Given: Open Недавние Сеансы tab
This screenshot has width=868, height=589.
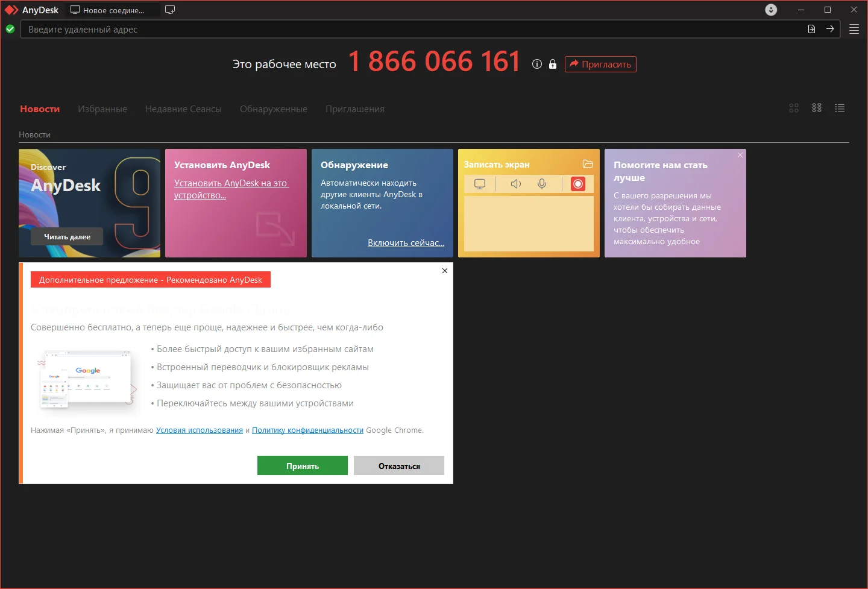Looking at the screenshot, I should pos(183,109).
